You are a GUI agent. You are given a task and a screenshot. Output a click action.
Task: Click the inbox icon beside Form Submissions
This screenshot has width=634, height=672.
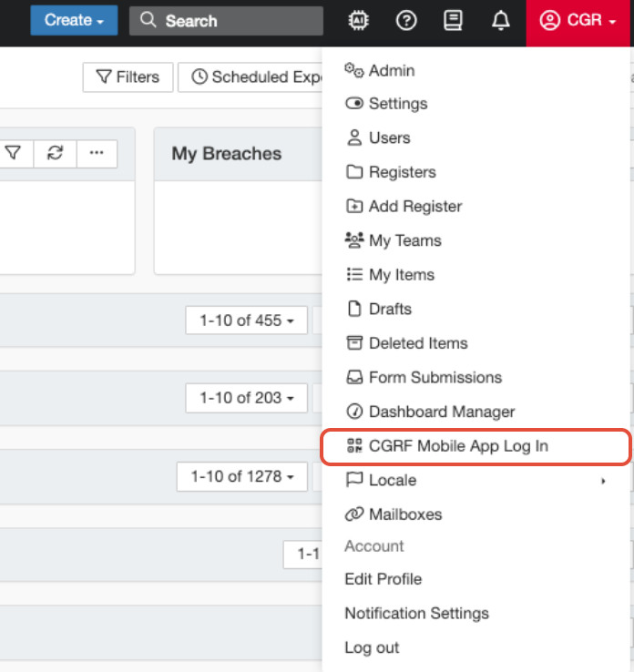coord(354,377)
